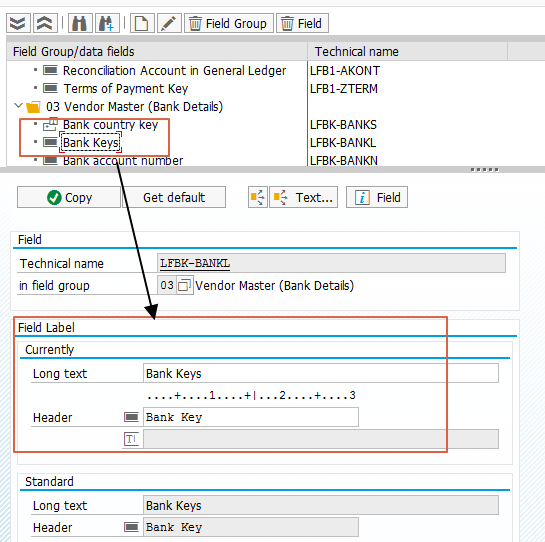Click the Get default button

tap(174, 197)
